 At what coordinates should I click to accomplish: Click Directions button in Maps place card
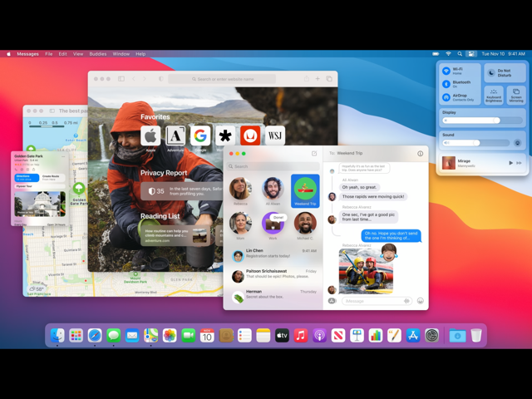[27, 177]
